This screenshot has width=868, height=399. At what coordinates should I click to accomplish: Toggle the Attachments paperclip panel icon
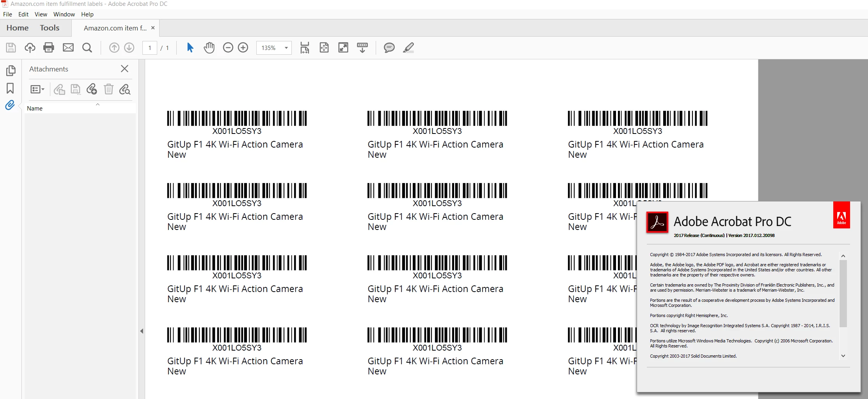(x=10, y=105)
